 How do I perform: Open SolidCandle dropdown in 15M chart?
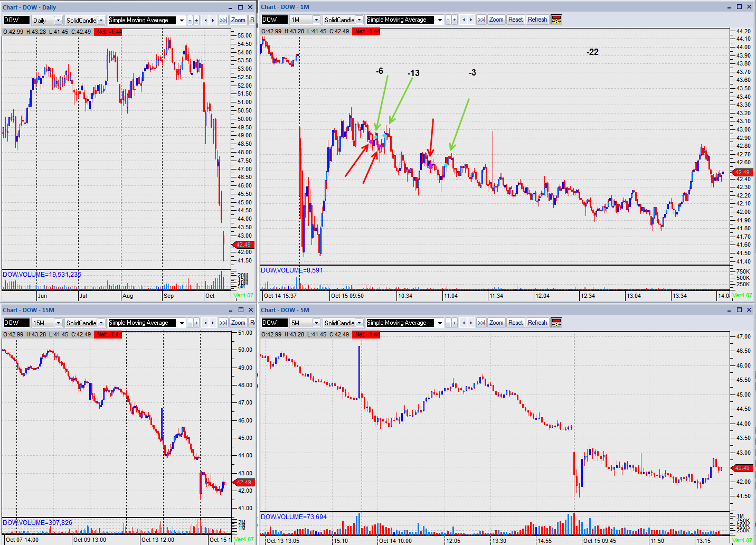point(101,323)
